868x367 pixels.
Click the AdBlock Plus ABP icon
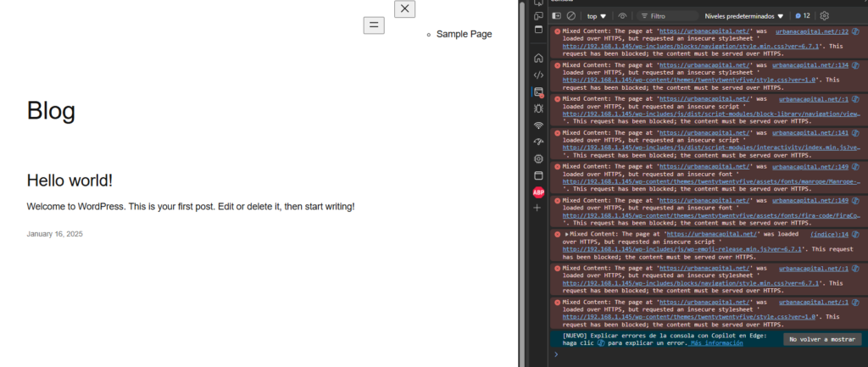click(x=538, y=192)
